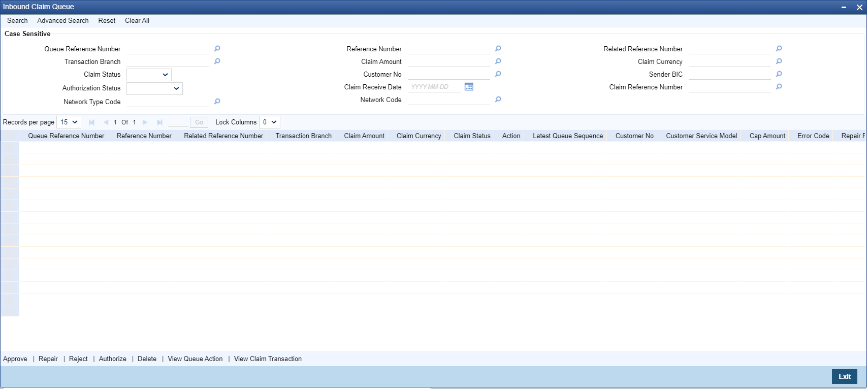
Task: Focus the page number input box
Action: pos(178,122)
